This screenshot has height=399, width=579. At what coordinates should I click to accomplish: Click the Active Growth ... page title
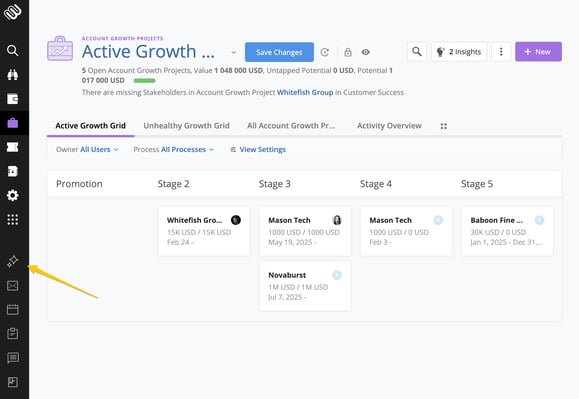point(148,51)
